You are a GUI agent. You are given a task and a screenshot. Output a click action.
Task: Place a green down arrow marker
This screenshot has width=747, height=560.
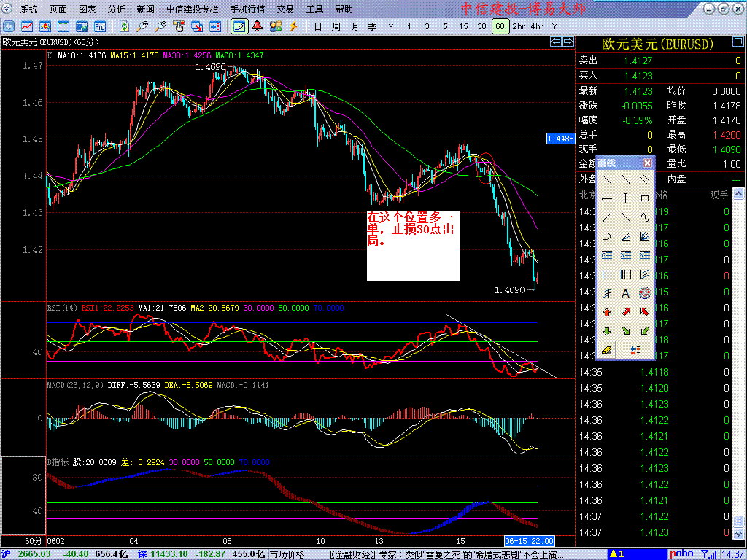pos(607,331)
